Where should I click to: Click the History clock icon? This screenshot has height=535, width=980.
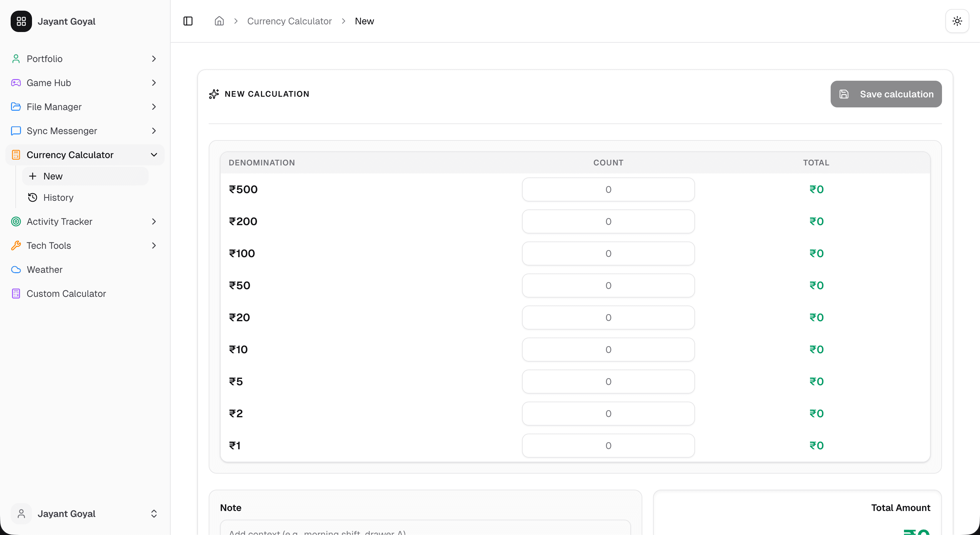point(33,197)
